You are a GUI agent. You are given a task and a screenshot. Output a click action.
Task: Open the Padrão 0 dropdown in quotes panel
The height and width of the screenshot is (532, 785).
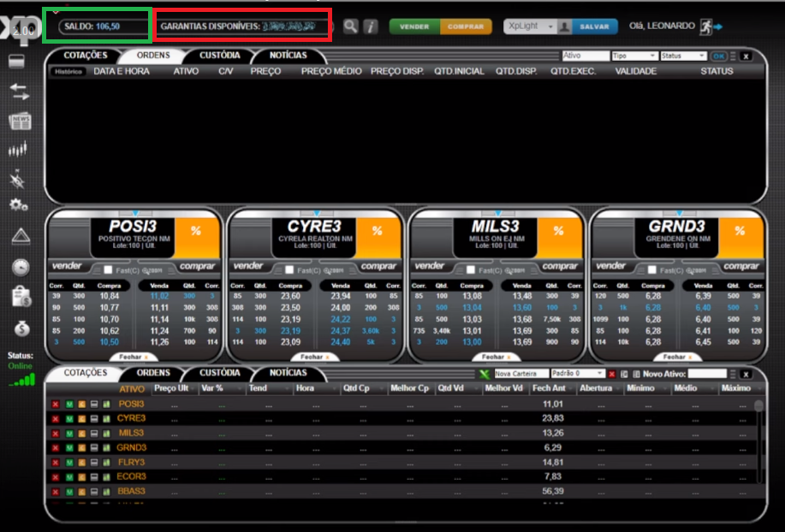tap(578, 374)
